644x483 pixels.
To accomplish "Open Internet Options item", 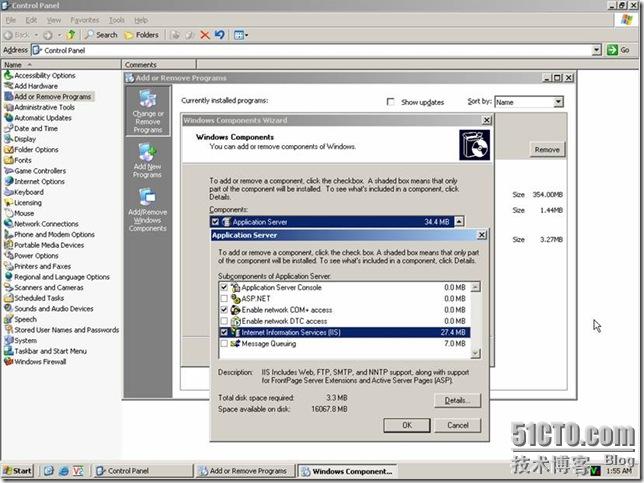I will point(34,182).
